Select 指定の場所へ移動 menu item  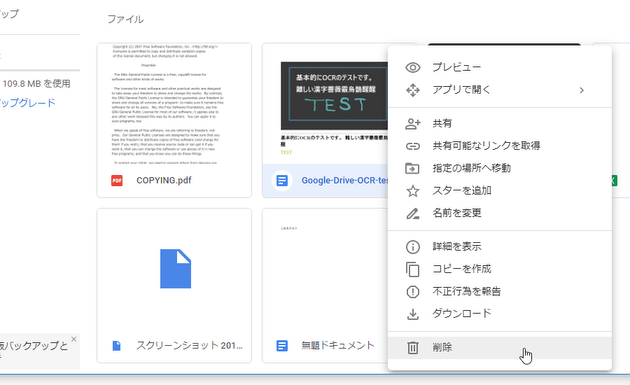(x=500, y=168)
